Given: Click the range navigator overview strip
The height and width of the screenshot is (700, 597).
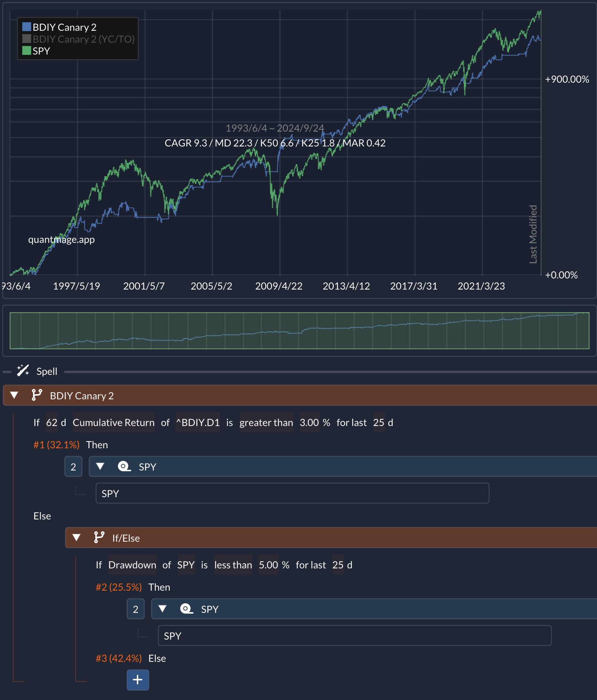Looking at the screenshot, I should 300,331.
